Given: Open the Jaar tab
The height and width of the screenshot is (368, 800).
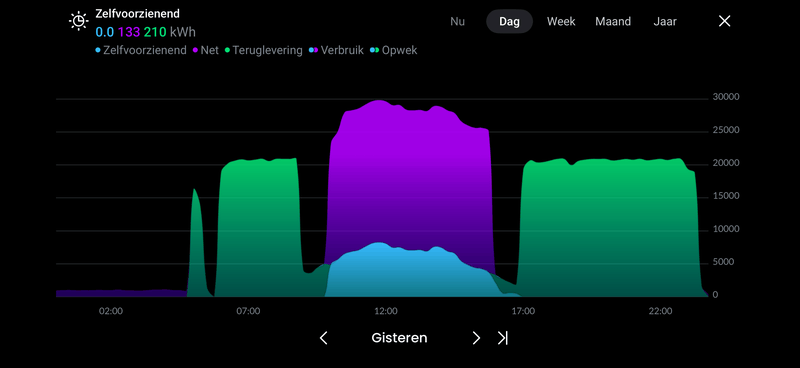Looking at the screenshot, I should coord(665,21).
